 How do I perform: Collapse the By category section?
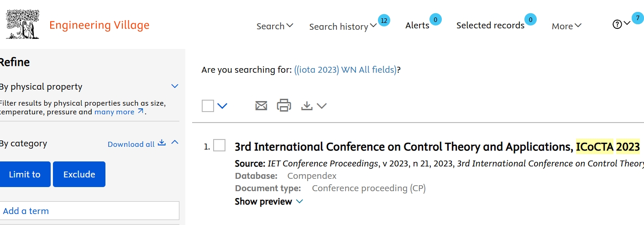[x=175, y=143]
